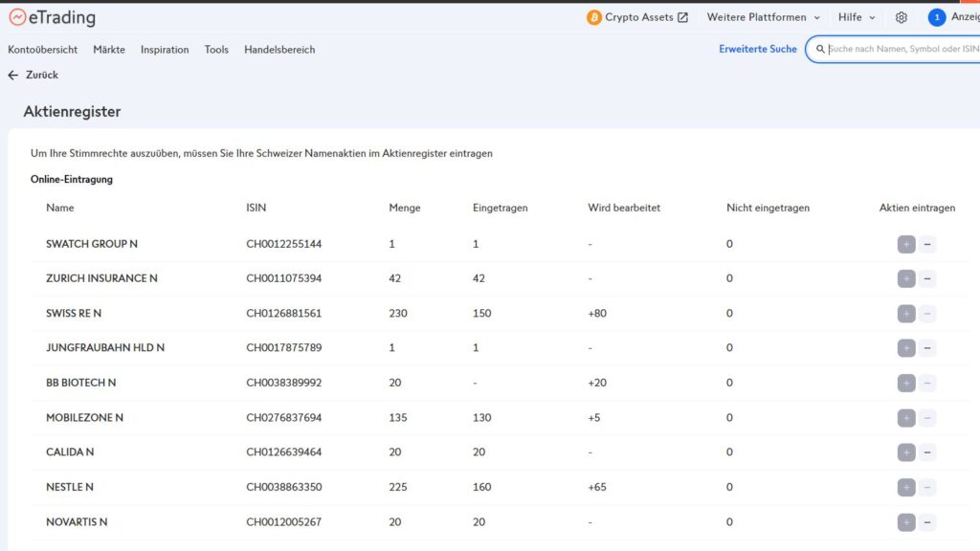Click plus button in SWISS RE N row
The width and height of the screenshot is (980, 551).
point(906,314)
